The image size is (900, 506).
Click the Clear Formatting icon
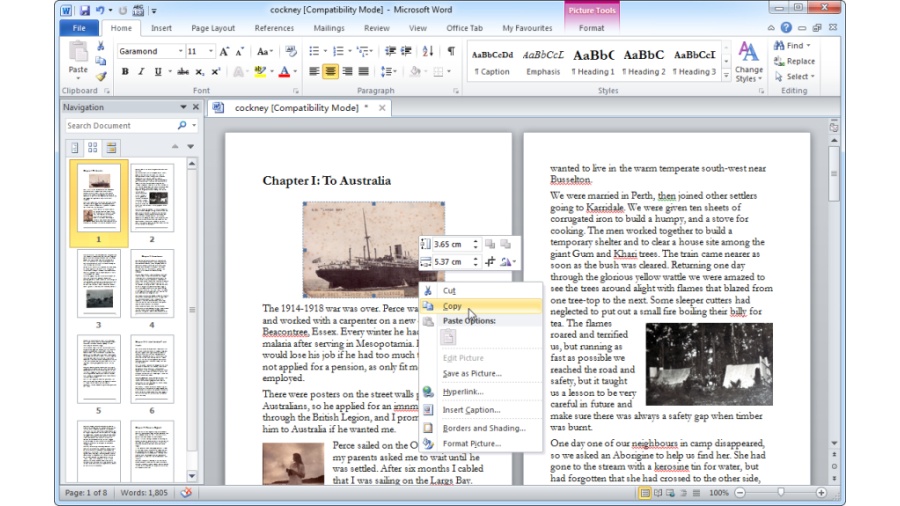(291, 52)
